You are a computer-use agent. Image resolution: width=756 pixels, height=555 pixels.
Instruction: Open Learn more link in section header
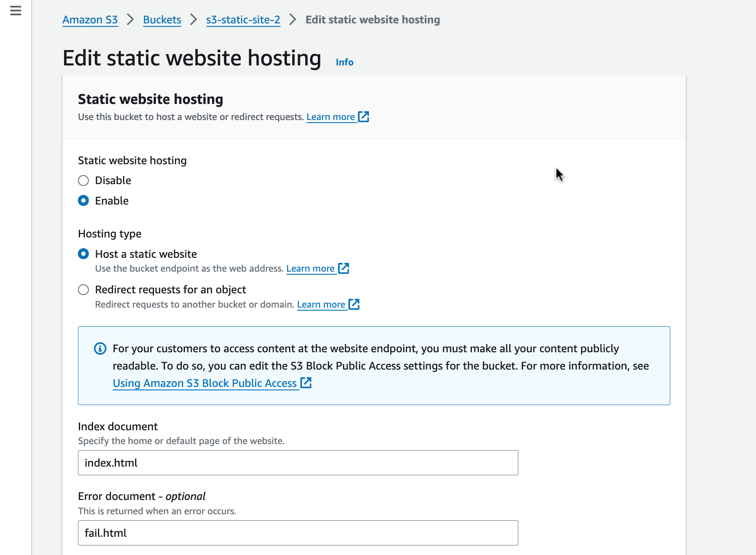[x=330, y=117]
